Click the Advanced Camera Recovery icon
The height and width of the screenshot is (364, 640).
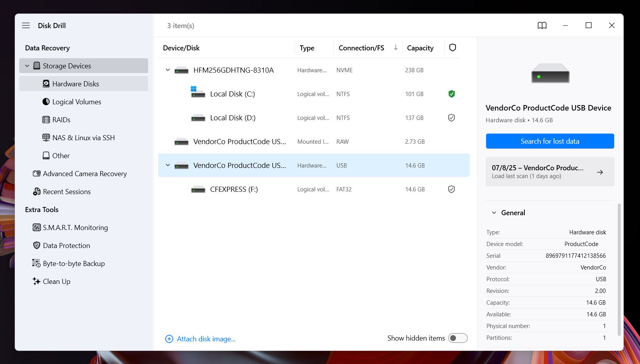pos(37,173)
